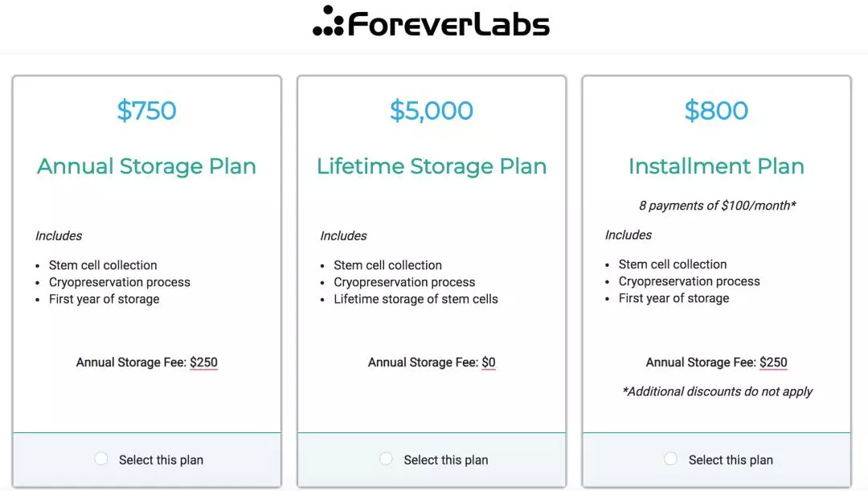
Task: Click the $5,000 price
Action: tap(432, 111)
